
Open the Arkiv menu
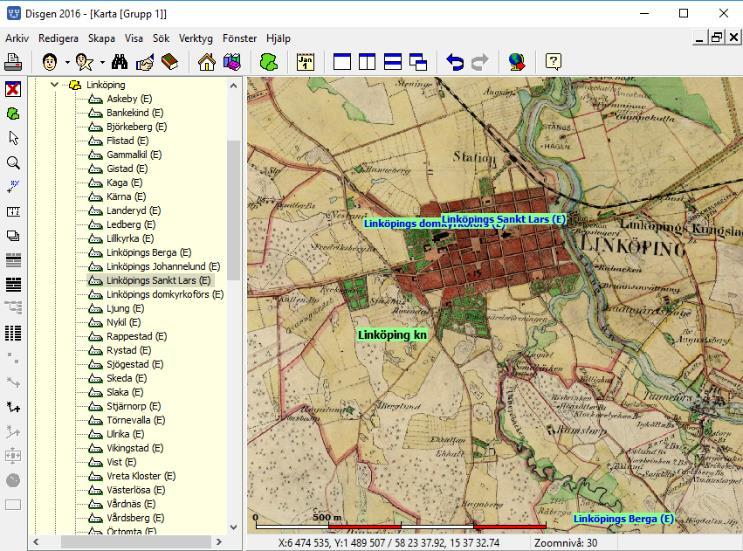point(17,38)
